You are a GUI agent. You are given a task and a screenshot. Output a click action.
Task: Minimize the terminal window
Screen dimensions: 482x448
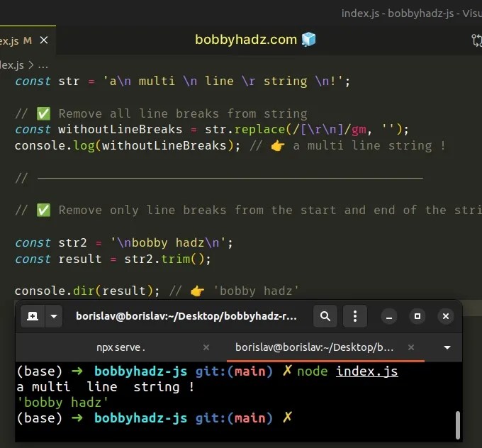[389, 316]
